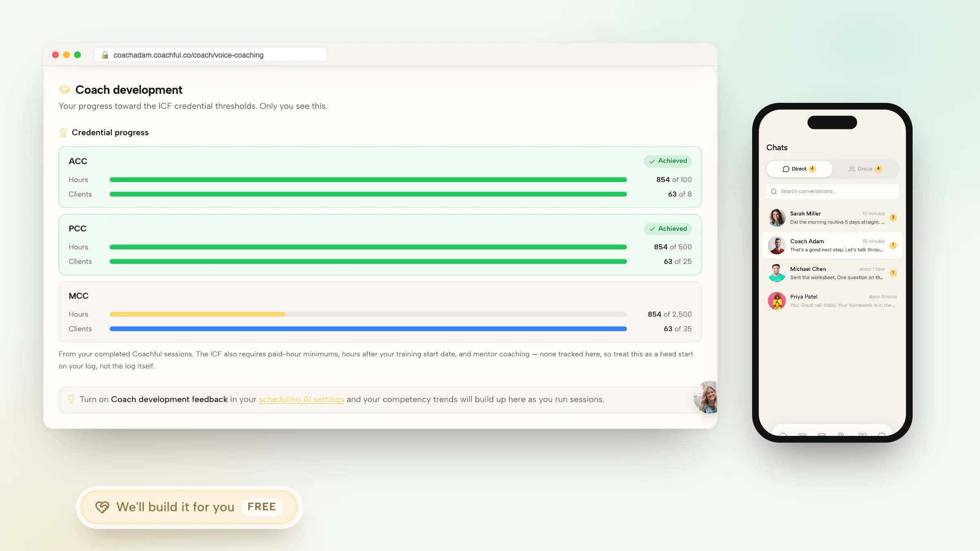Click the yellow MCC Hours progress bar
This screenshot has width=980, height=551.
pos(197,314)
